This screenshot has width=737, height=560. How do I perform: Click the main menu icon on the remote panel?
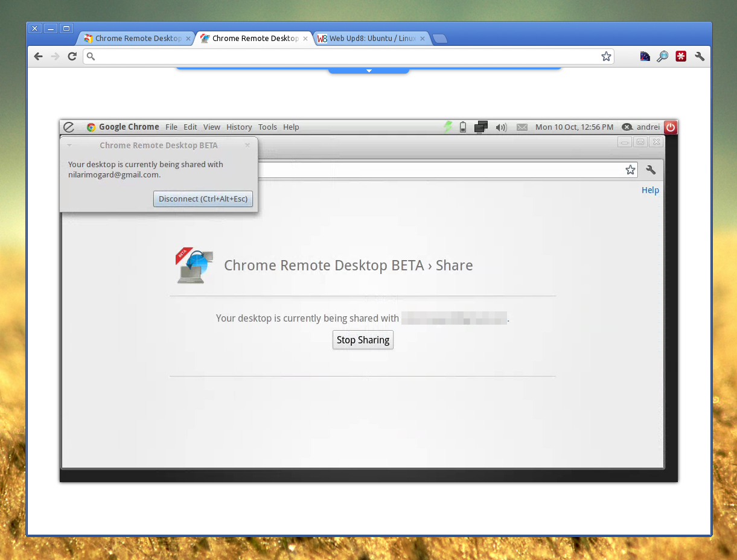coord(69,127)
